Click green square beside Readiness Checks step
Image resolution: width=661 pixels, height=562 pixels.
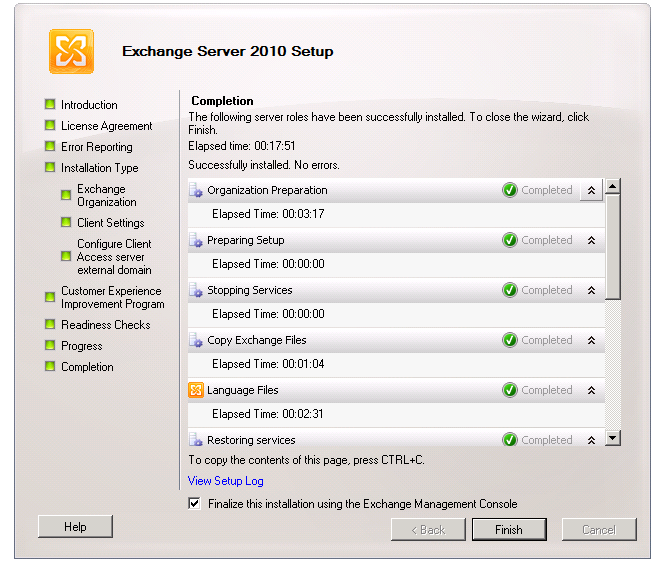click(50, 324)
